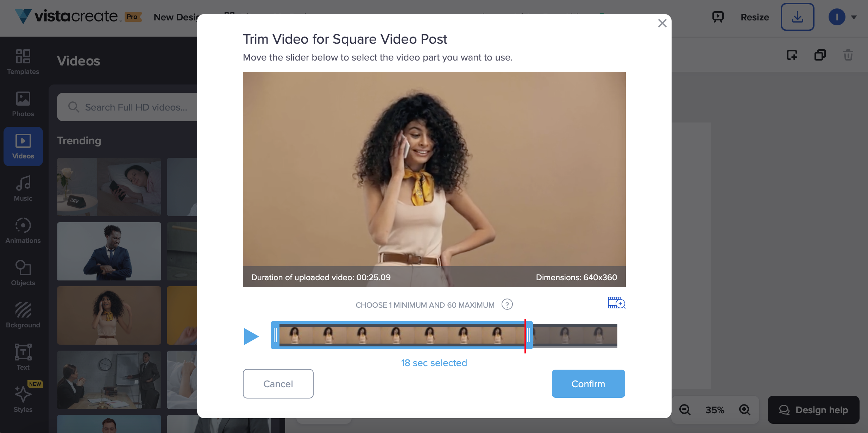Open the Bckground sidebar panel
The image size is (868, 433).
pos(23,315)
